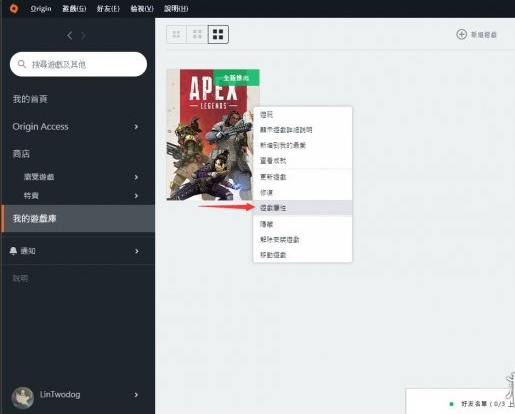Screen dimensions: 515x414
Task: Expand the browse games chevron
Action: tap(136, 177)
